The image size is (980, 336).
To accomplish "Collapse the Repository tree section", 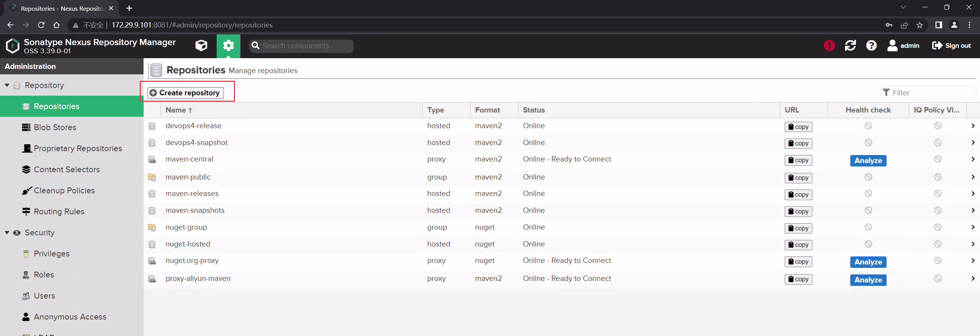I will click(7, 85).
